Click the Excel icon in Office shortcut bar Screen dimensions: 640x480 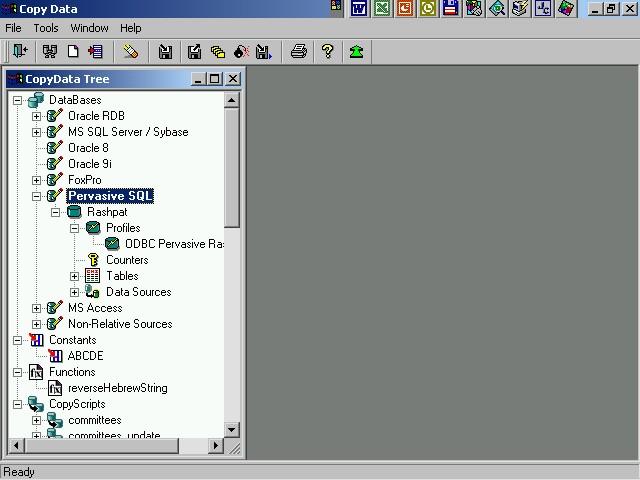pyautogui.click(x=381, y=9)
